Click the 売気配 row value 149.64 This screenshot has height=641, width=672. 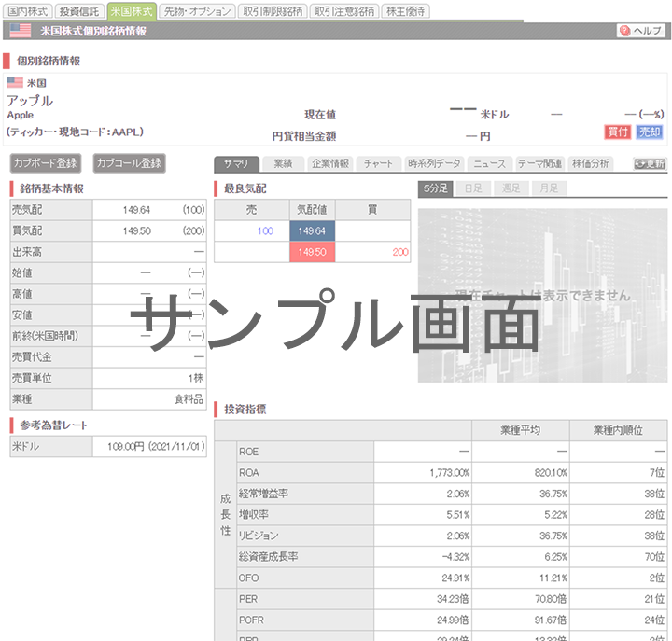136,210
